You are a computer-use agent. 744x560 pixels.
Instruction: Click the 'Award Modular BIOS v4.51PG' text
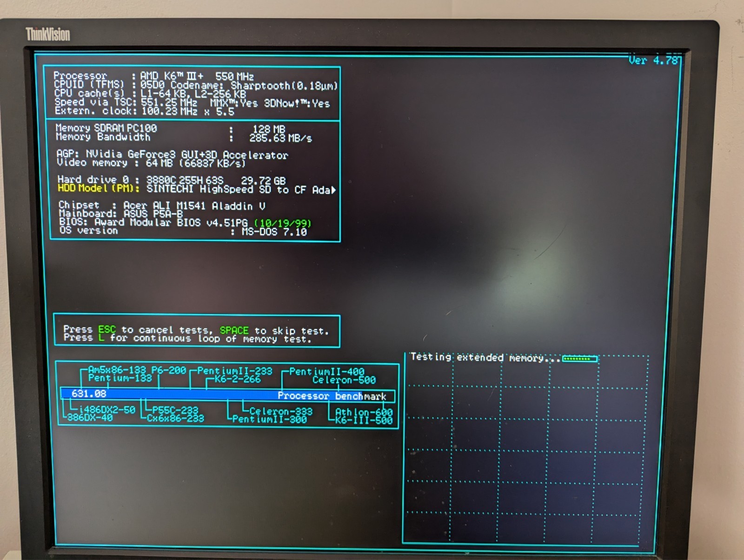tap(171, 222)
